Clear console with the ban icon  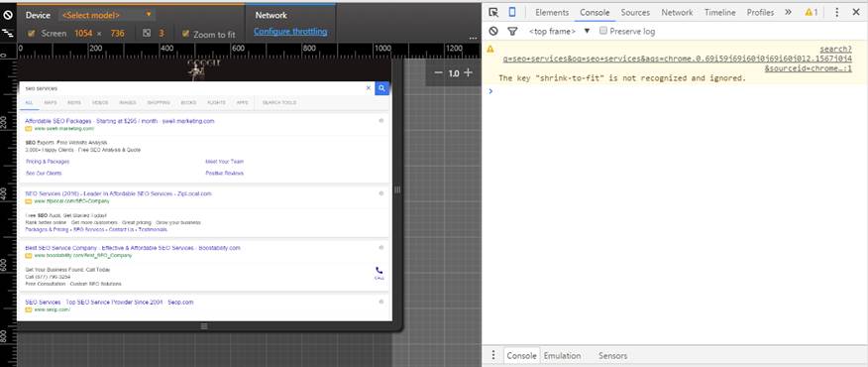[x=493, y=31]
